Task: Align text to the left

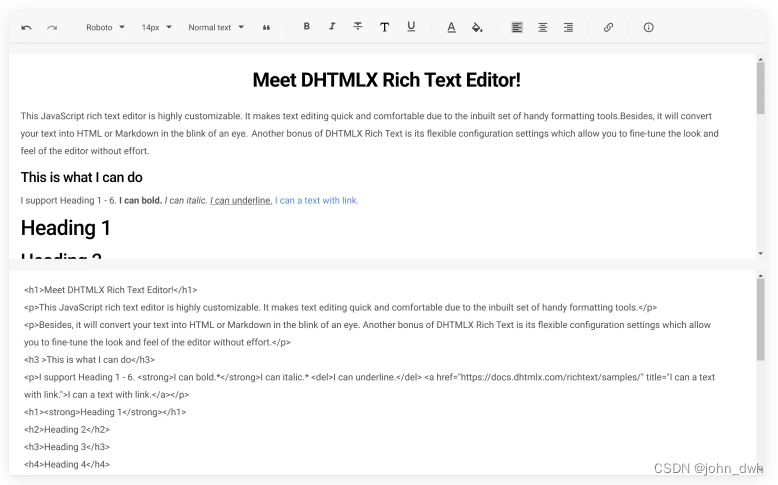Action: click(517, 27)
